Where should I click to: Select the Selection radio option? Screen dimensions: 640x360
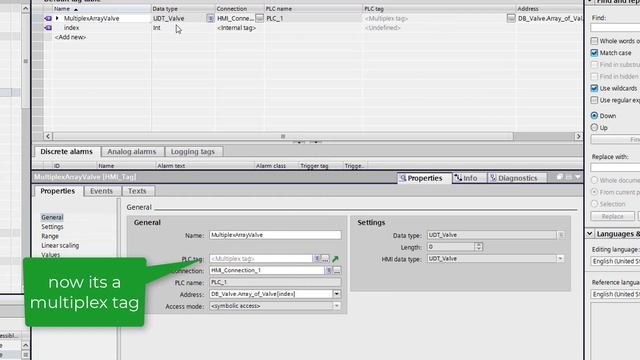[x=594, y=204]
